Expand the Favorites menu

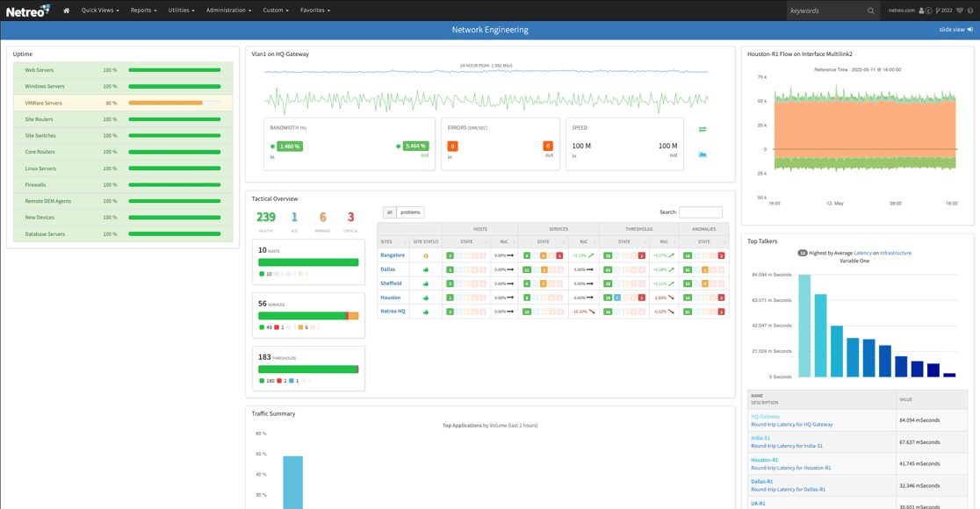(315, 11)
